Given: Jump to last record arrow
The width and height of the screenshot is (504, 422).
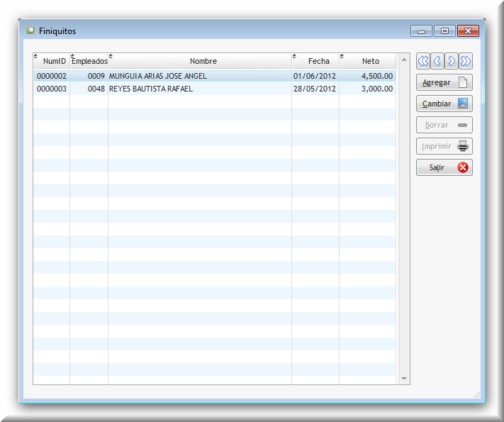Looking at the screenshot, I should tap(466, 61).
